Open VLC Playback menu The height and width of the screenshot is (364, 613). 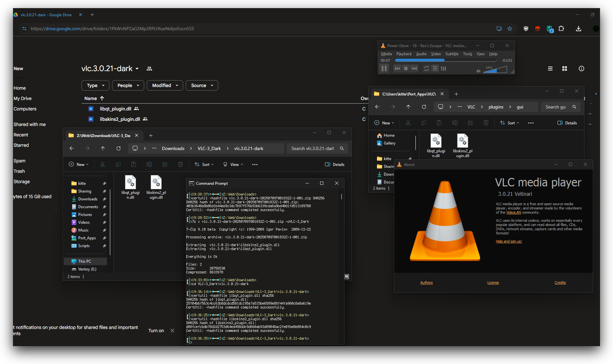404,54
